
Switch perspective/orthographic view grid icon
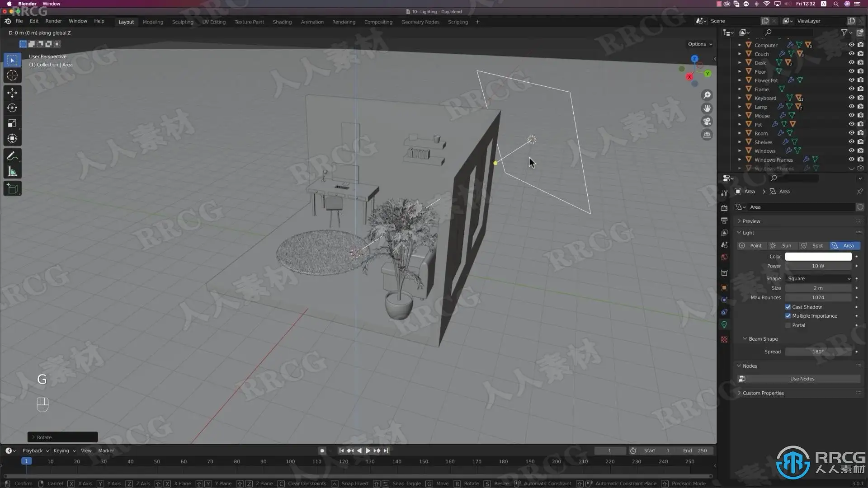(707, 135)
